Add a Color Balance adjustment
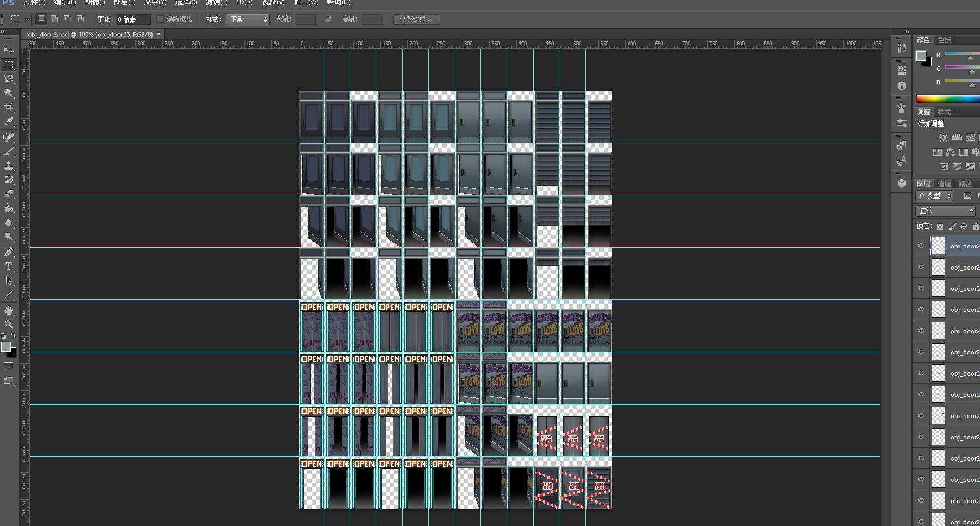This screenshot has width=980, height=526. (950, 152)
